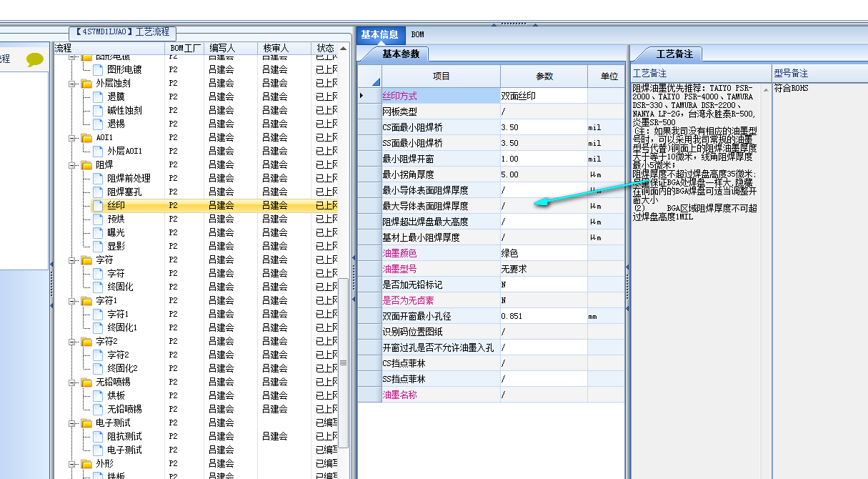The image size is (868, 479).
Task: Select the 无铅喷锡 child process row
Action: 196,410
